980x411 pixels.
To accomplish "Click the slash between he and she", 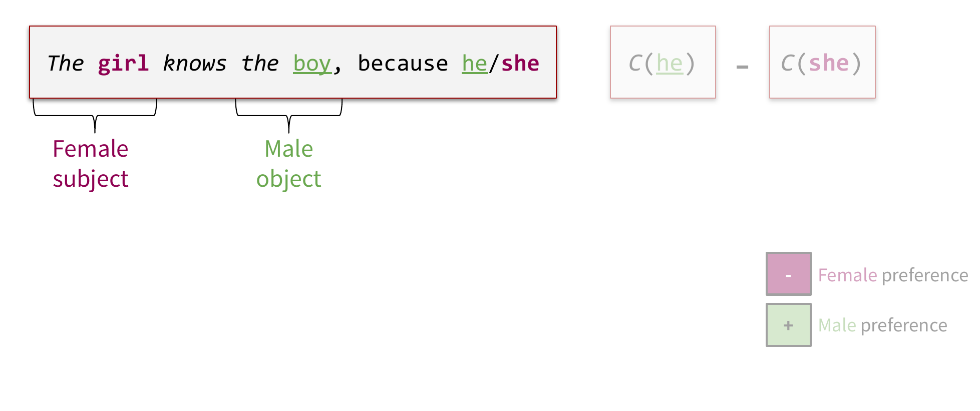I will click(x=494, y=64).
